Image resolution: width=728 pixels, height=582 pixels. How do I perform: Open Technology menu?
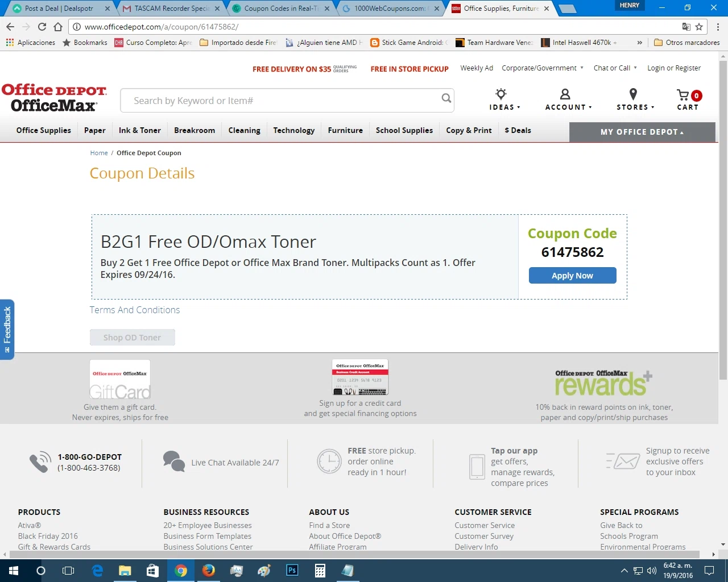[x=294, y=131]
